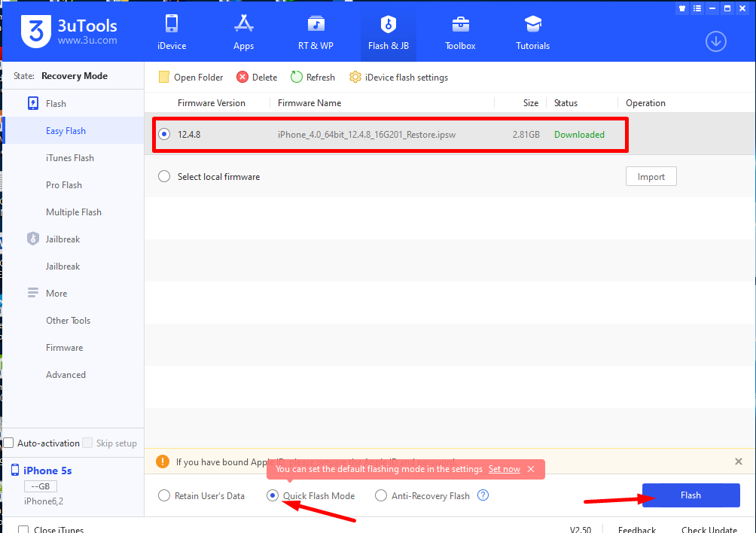This screenshot has width=756, height=533.
Task: Click the iPhone_4.0_64bit_12.4.8_16G201_Restore.ipsw file name
Action: (x=367, y=135)
